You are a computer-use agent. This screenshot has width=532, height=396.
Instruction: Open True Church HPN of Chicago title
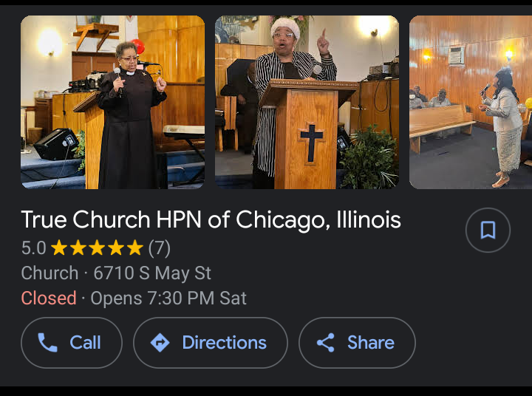click(211, 220)
